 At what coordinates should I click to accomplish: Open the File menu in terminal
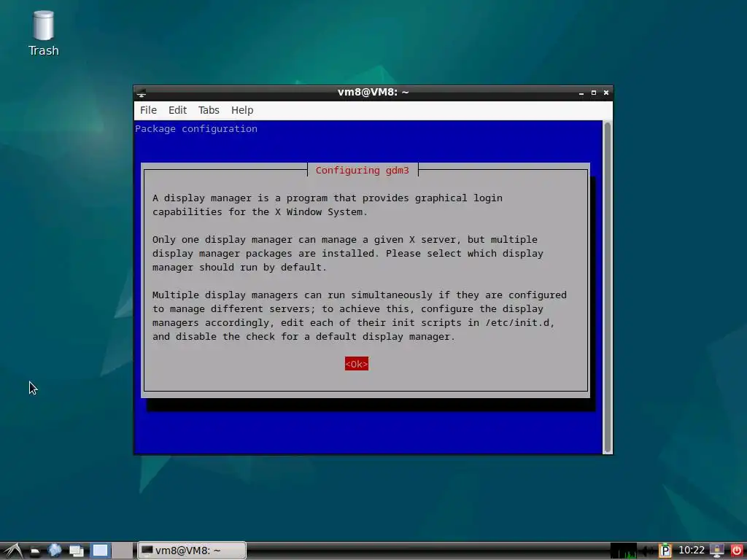click(148, 110)
